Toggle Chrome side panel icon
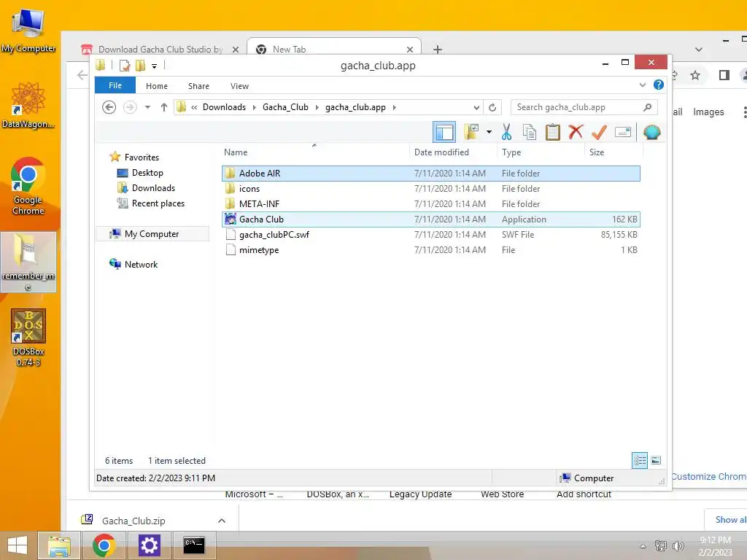The height and width of the screenshot is (560, 747). 724,75
